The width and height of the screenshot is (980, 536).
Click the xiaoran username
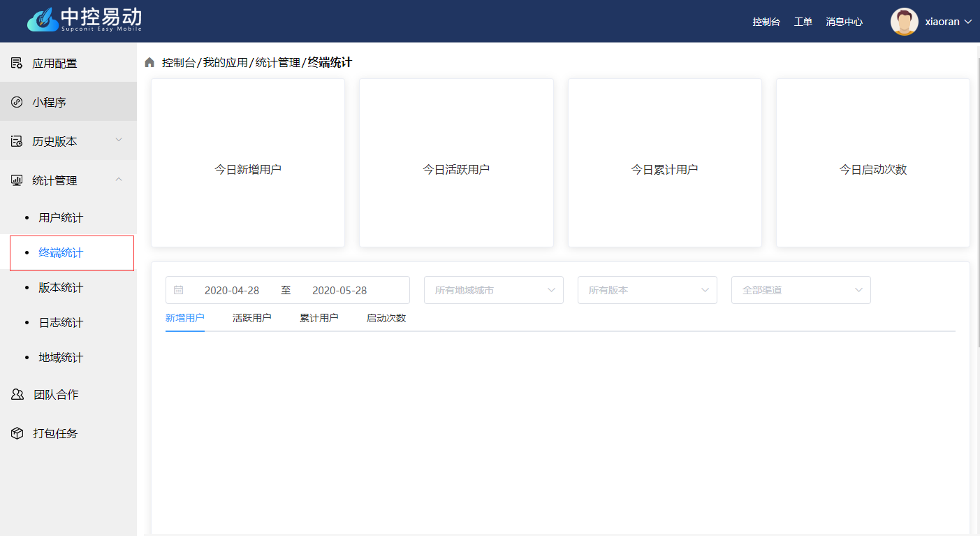(942, 22)
